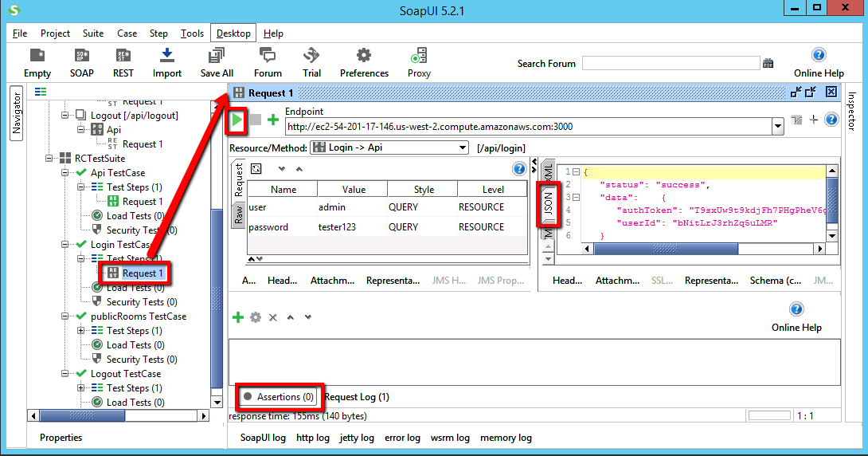Switch to Raw request tab

click(239, 215)
